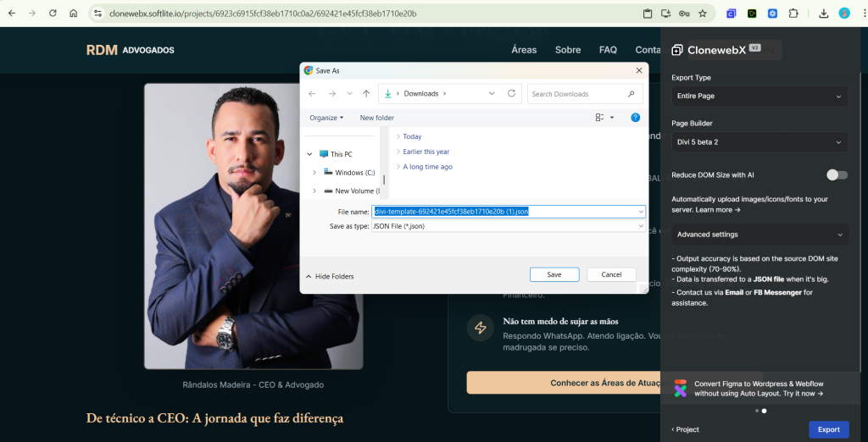The height and width of the screenshot is (442, 868).
Task: Expand the Windows (C:) drive node
Action: pos(314,173)
